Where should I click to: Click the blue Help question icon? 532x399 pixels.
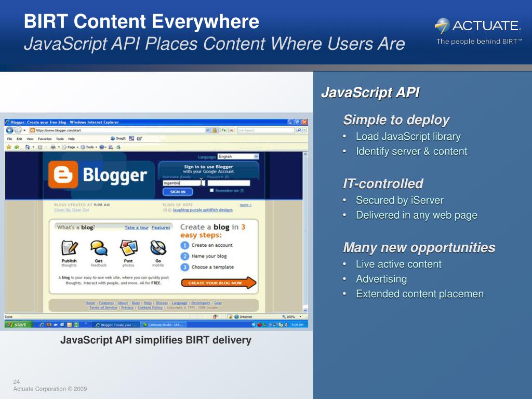point(101,147)
